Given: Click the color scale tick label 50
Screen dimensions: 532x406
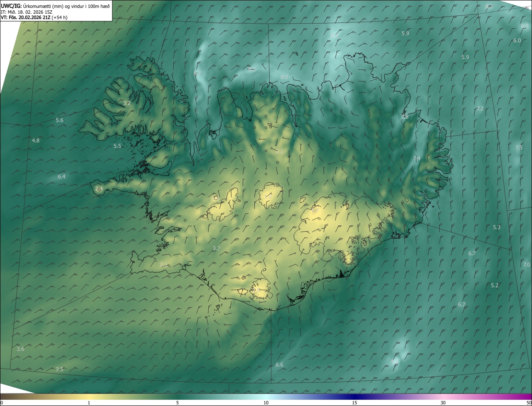Looking at the screenshot, I should [529, 403].
